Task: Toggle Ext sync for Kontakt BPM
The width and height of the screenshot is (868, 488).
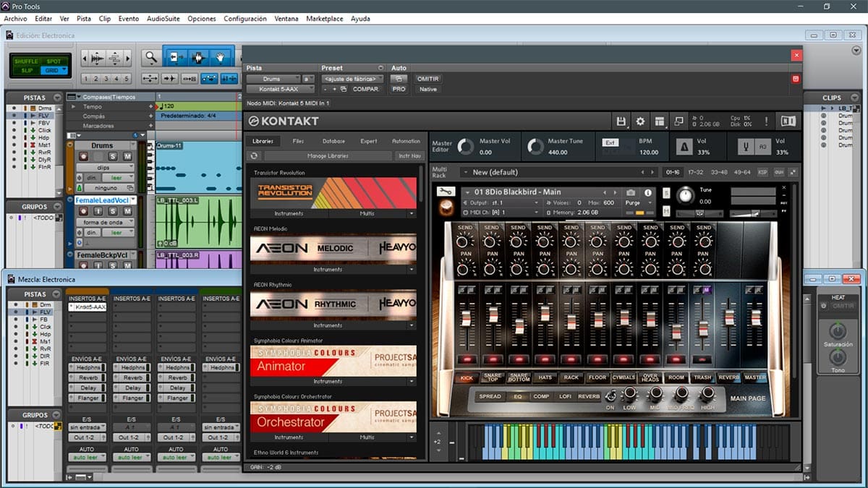Action: click(x=610, y=142)
